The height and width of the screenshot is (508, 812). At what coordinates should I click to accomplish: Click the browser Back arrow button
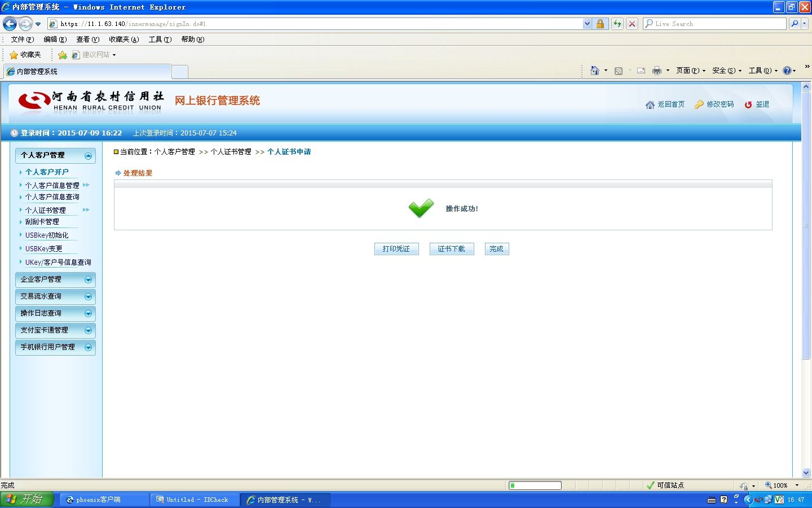click(x=10, y=24)
